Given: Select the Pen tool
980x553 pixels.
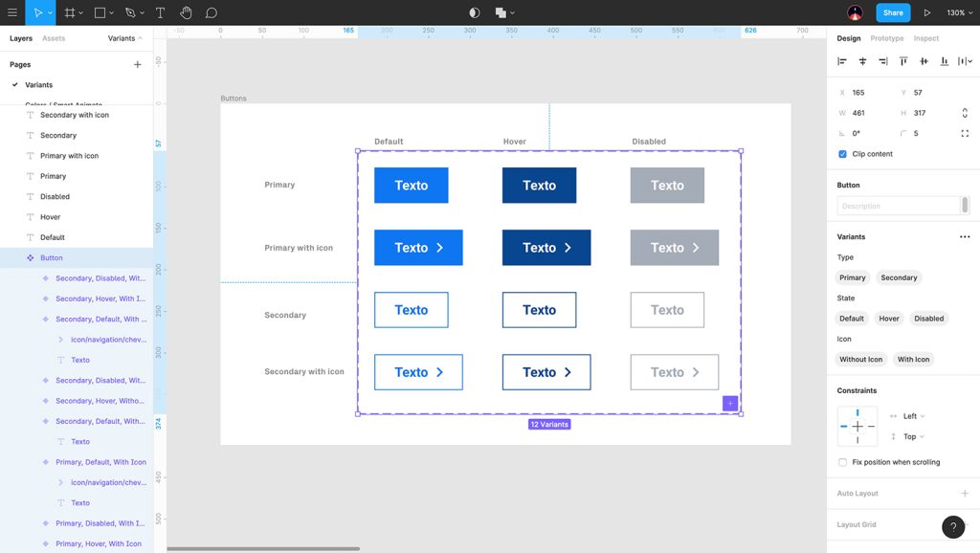Looking at the screenshot, I should [130, 12].
